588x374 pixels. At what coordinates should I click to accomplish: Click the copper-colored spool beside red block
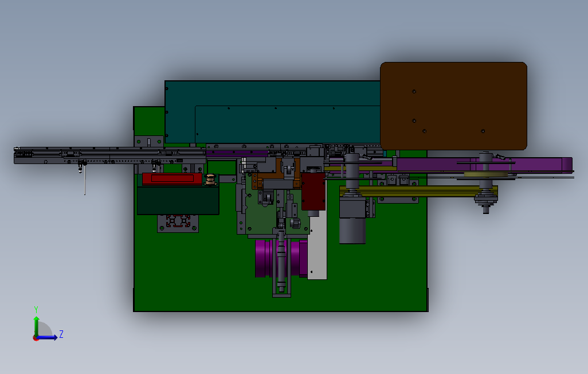211,180
